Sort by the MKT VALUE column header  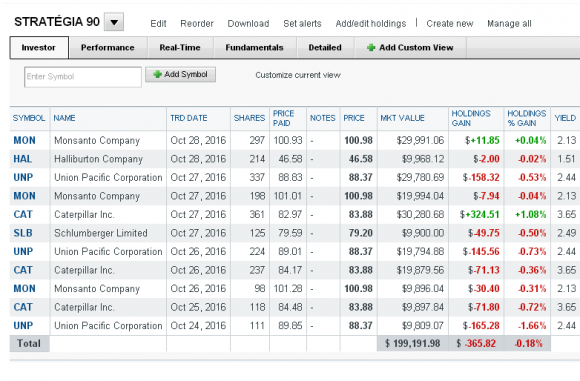[x=402, y=118]
